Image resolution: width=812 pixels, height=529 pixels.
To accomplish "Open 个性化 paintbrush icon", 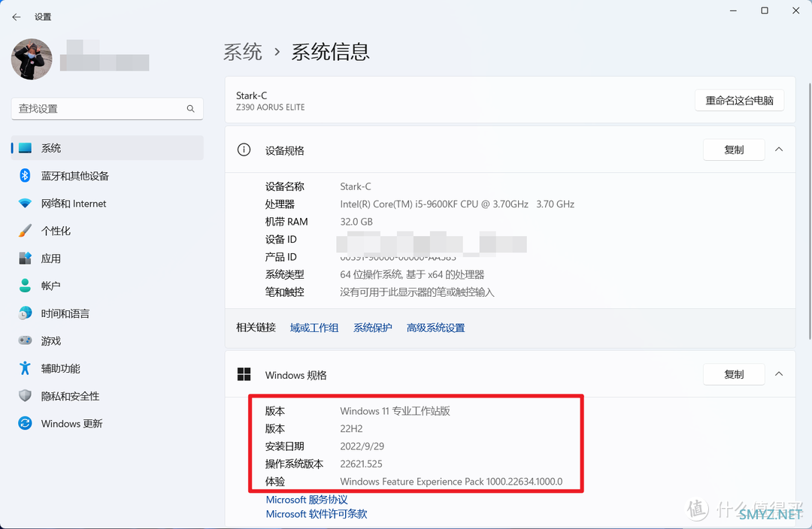I will [25, 231].
